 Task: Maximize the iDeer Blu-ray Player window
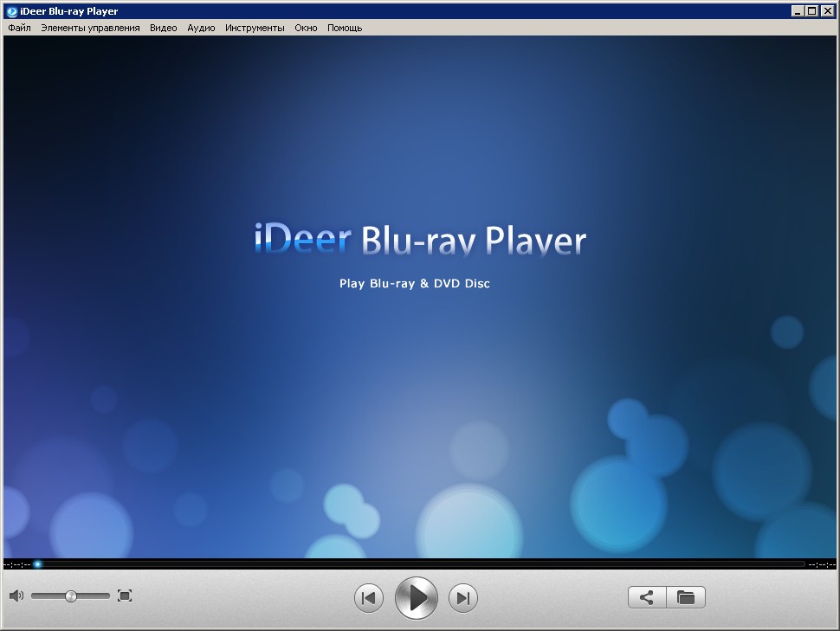(812, 10)
